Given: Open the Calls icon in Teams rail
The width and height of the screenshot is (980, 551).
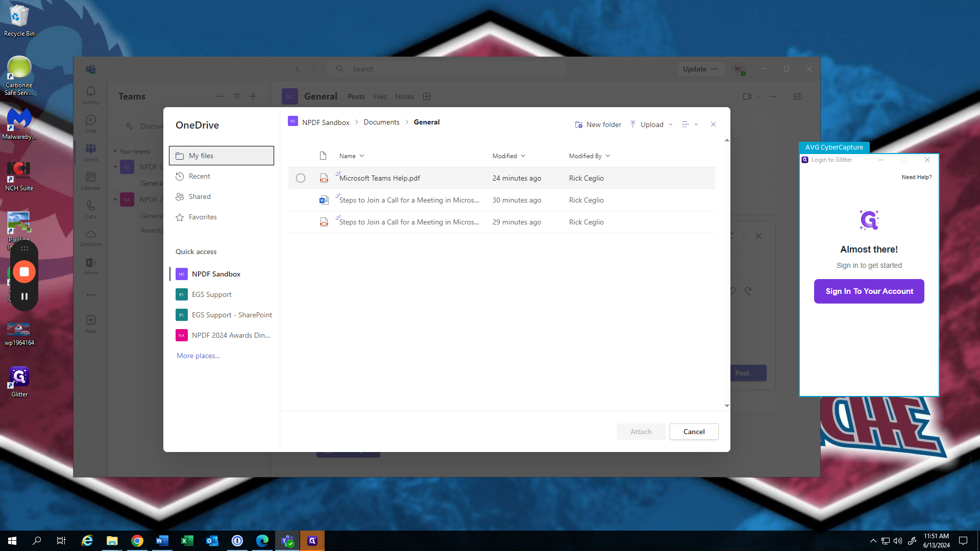Looking at the screenshot, I should (x=91, y=209).
